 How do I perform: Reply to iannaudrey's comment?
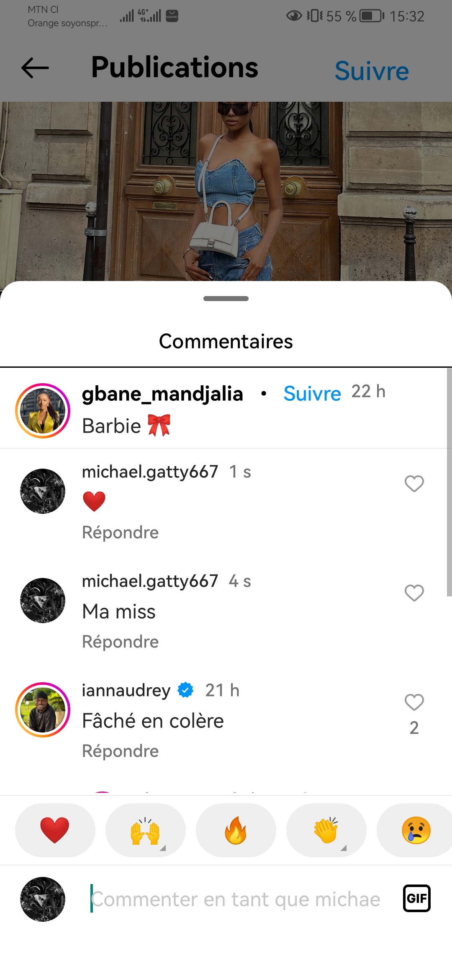120,751
